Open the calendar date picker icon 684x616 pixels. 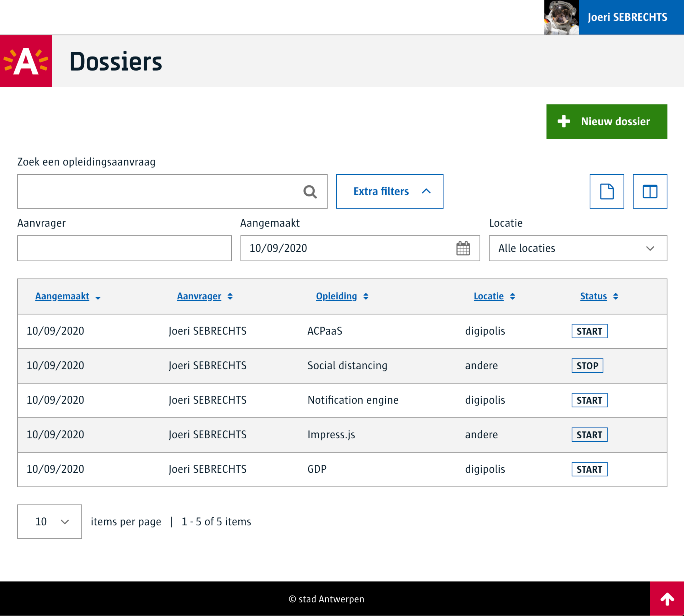tap(463, 248)
